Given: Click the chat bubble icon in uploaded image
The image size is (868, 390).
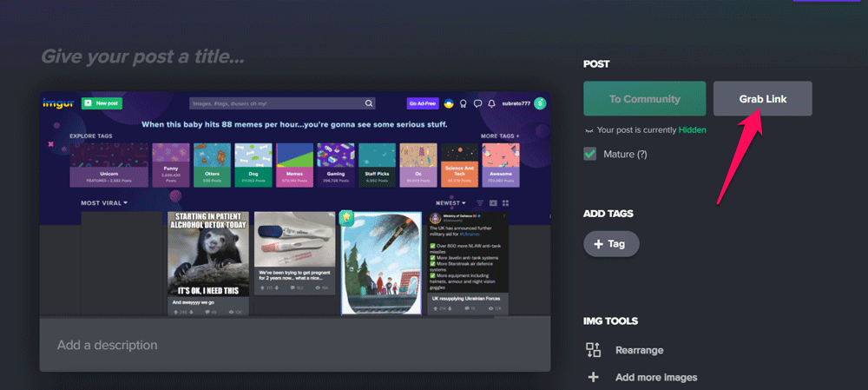Looking at the screenshot, I should click(477, 103).
